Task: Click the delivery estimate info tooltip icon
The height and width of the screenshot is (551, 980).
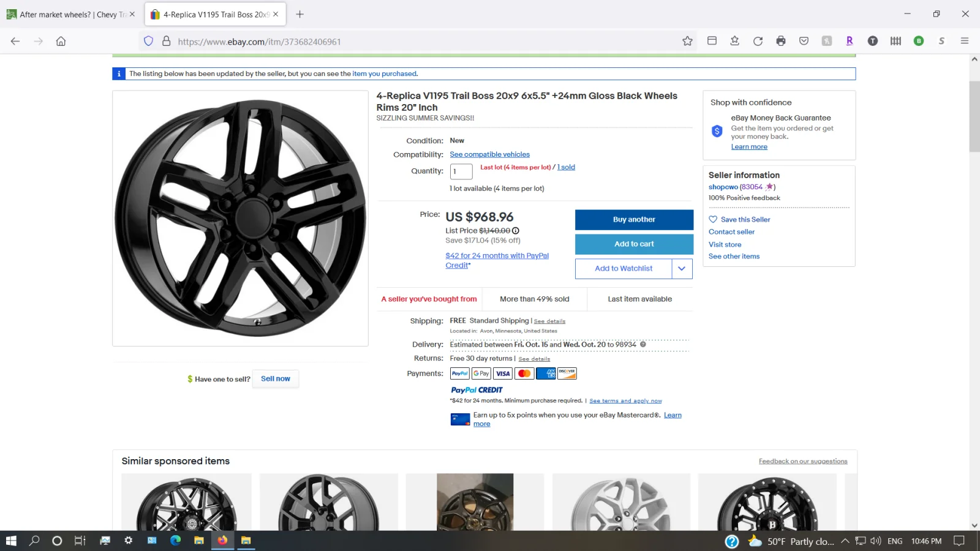Action: (643, 345)
